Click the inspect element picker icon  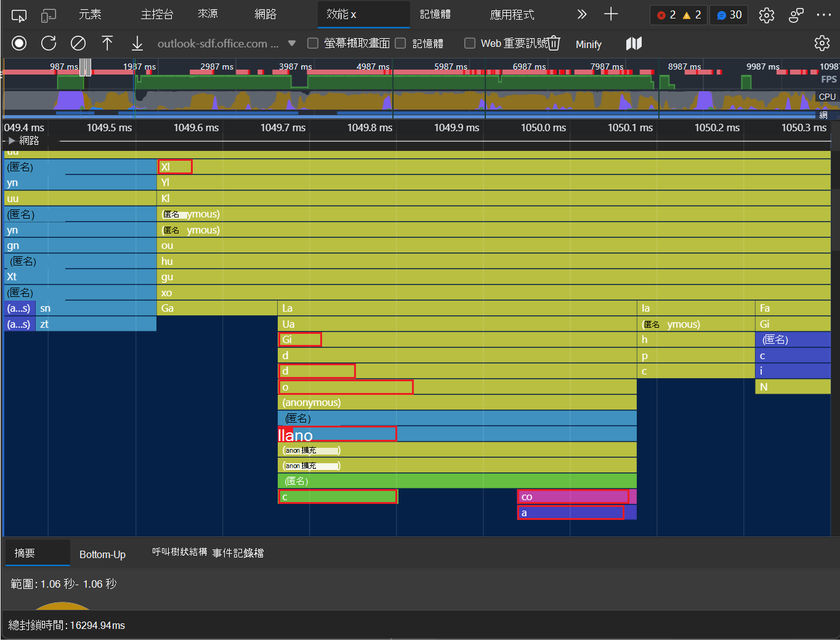(20, 15)
